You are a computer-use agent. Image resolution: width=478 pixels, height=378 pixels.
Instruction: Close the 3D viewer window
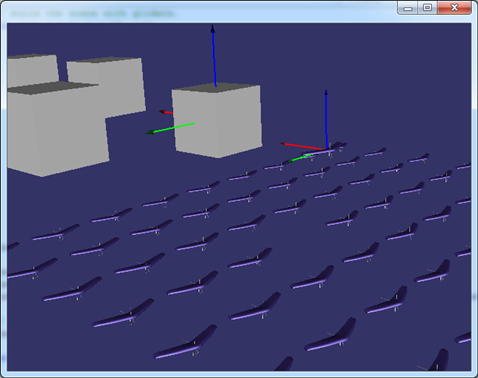[454, 8]
